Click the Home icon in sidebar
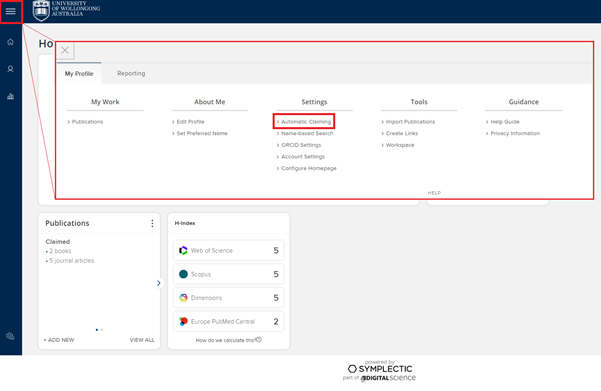Image resolution: width=601 pixels, height=391 pixels. 10,42
